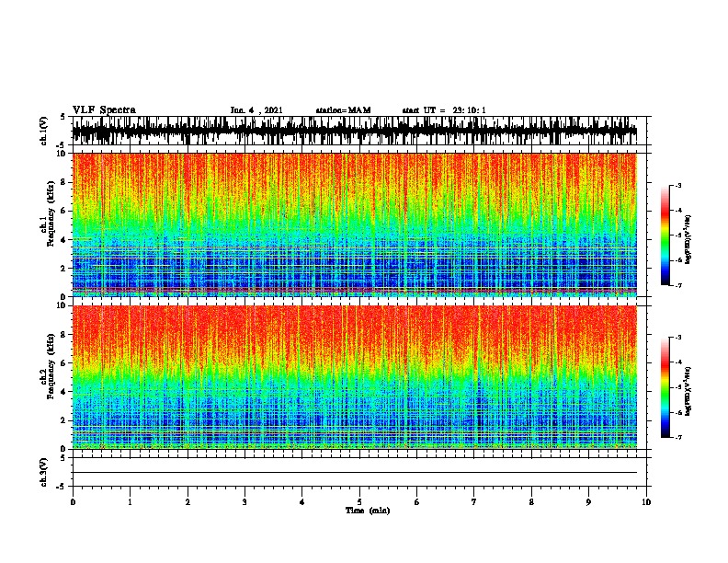Click the ch.2 color scale bar
The image size is (728, 563).
pyautogui.click(x=665, y=387)
